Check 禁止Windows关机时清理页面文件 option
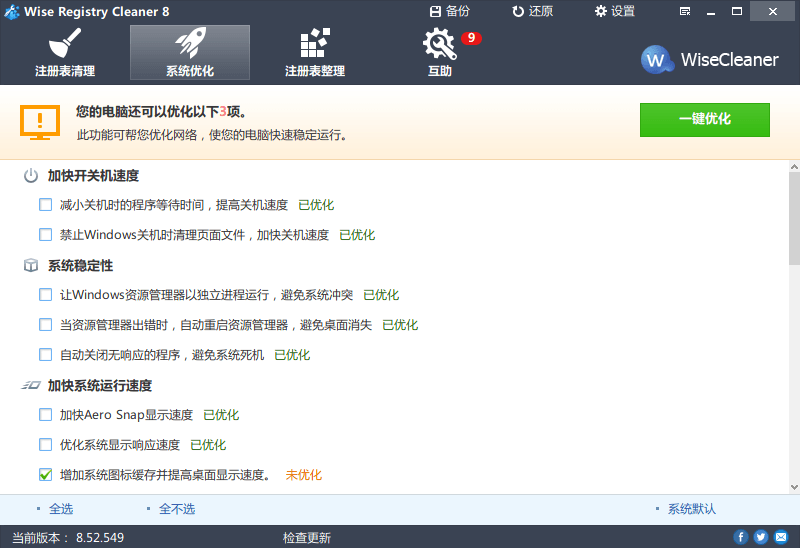 coord(45,235)
